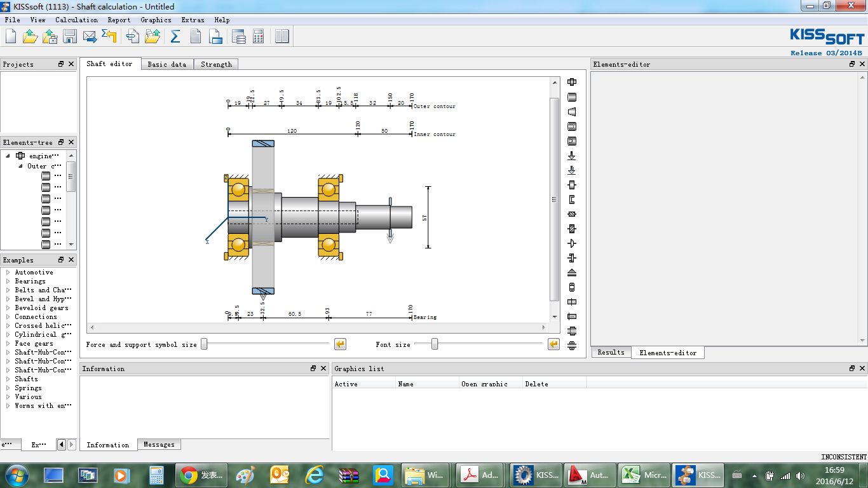Click the shaft editor vertical scrollbar
This screenshot has height=488, width=868.
pyautogui.click(x=555, y=200)
